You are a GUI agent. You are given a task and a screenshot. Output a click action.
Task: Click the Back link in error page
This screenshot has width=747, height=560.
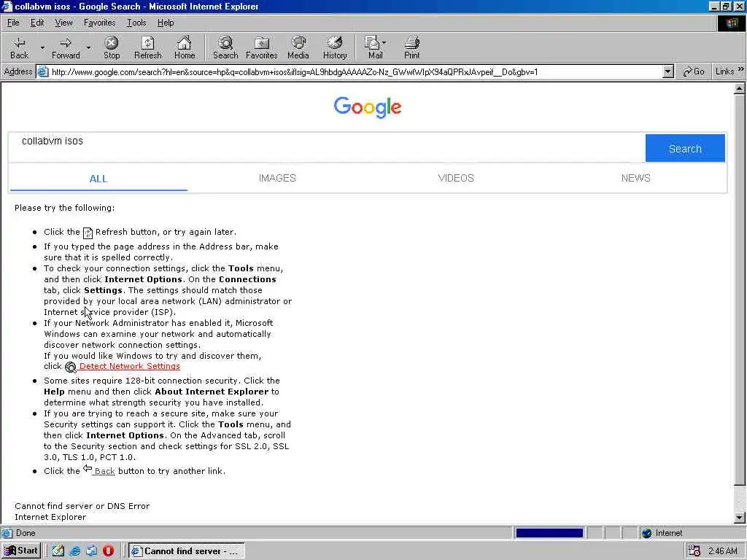104,471
